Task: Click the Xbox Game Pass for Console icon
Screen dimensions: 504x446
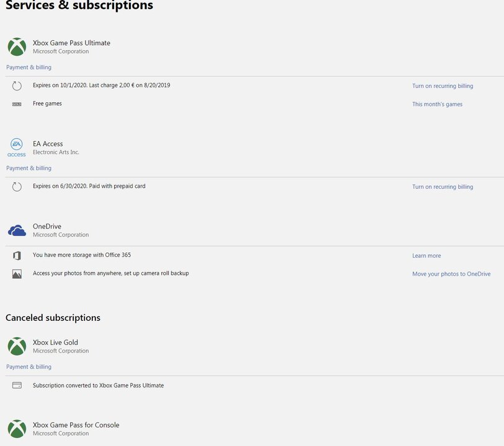Action: tap(17, 429)
